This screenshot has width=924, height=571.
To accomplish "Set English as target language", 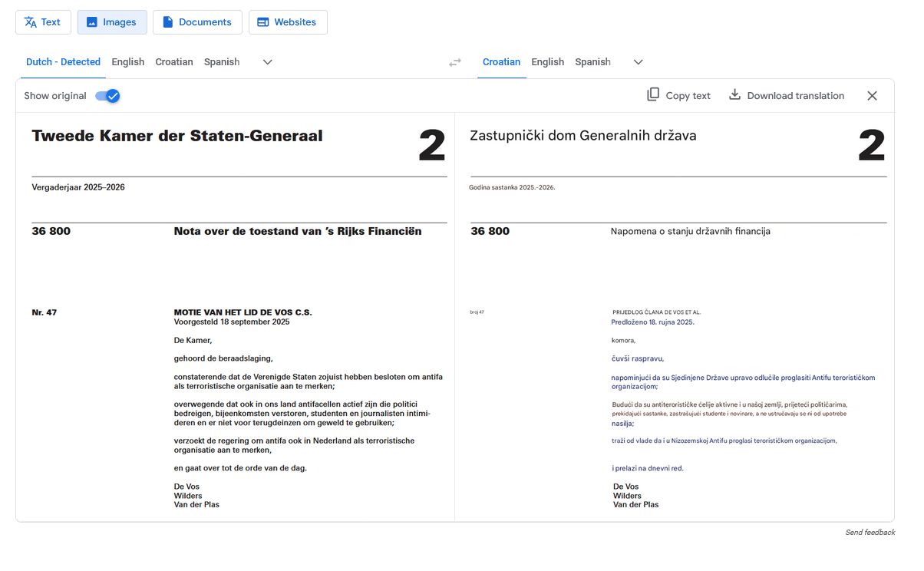I will (547, 62).
